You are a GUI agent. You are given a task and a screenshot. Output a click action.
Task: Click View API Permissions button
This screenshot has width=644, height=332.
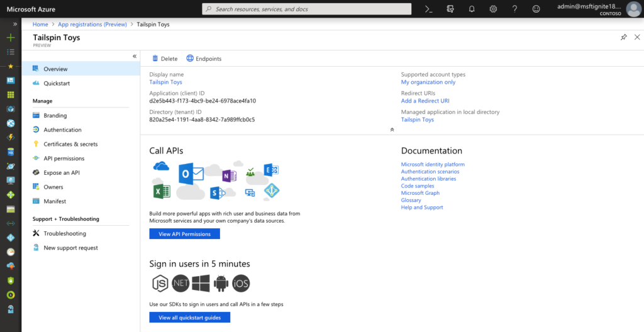[x=184, y=234]
